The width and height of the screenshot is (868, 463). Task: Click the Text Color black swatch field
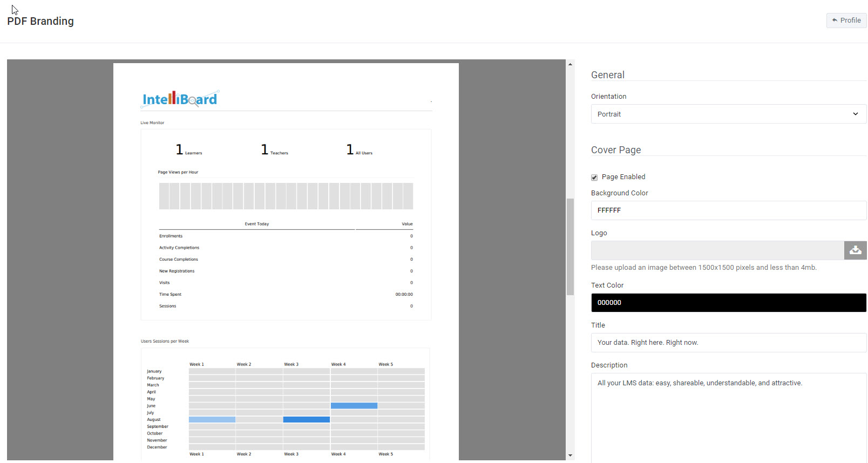728,303
